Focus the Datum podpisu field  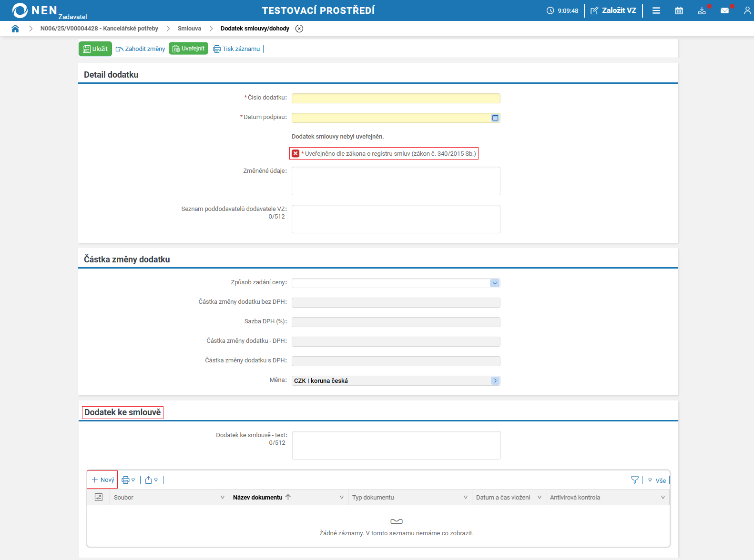[x=391, y=118]
